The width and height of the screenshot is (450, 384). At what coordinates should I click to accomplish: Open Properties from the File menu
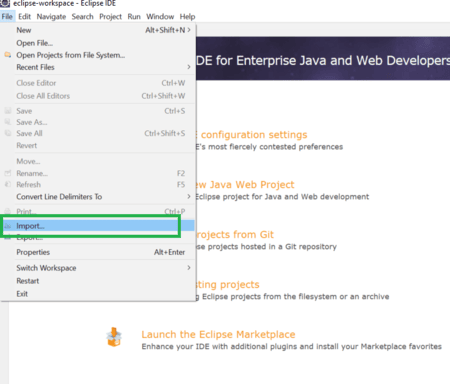coord(98,252)
